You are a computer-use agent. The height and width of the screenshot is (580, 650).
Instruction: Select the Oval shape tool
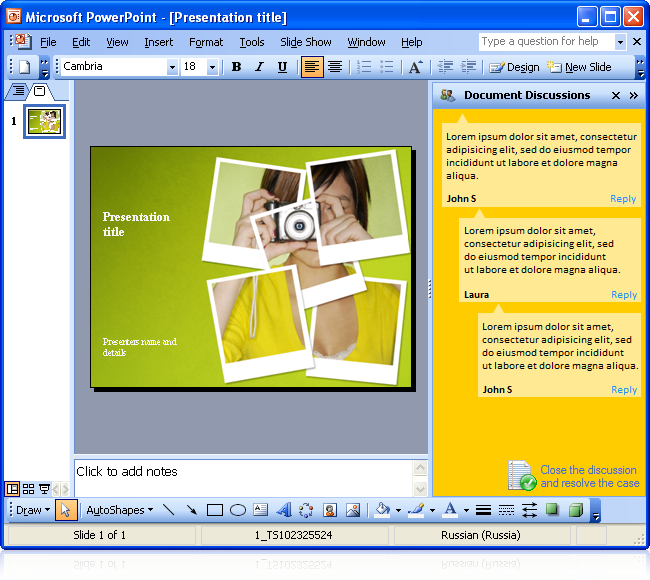click(x=238, y=510)
